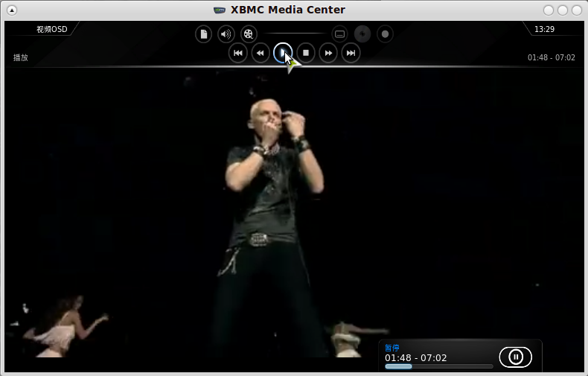Open the disc menu icon

point(362,34)
